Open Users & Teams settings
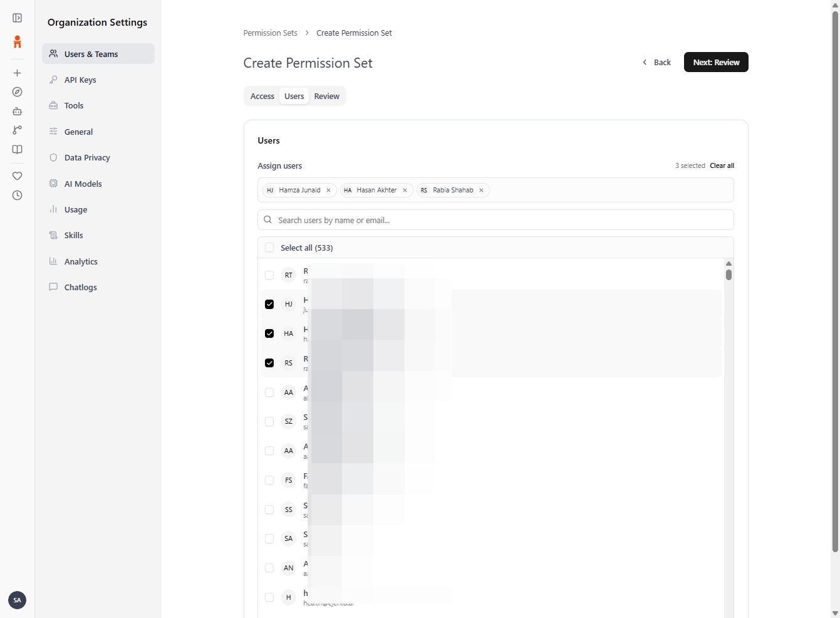Viewport: 840px width, 618px height. point(98,54)
